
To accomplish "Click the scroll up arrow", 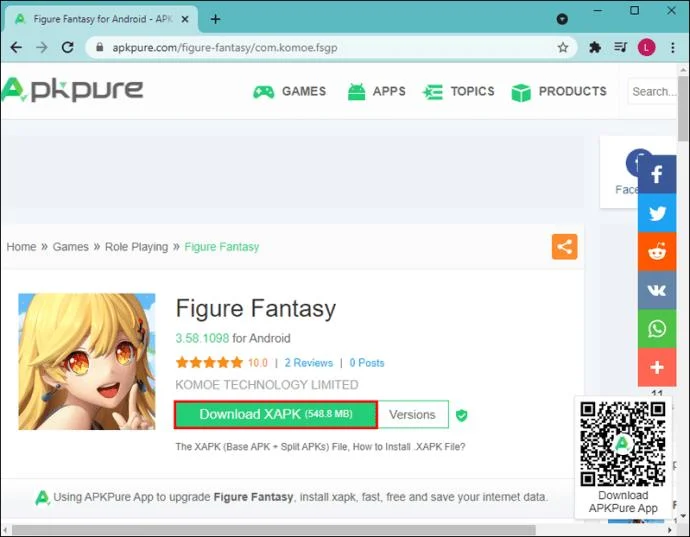I will tap(683, 70).
